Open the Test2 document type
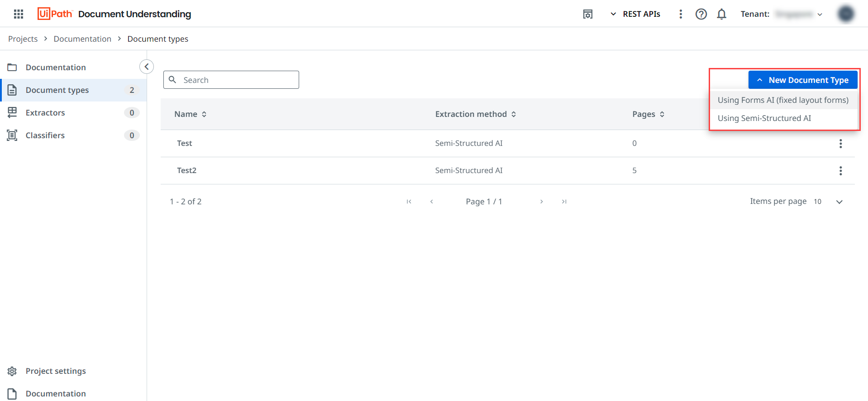Screen dimensions: 868x401 click(187, 170)
